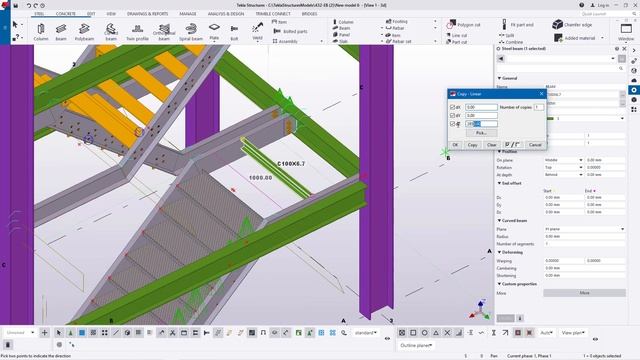Click the Bolted parts tool
The image size is (640, 360).
point(291,31)
